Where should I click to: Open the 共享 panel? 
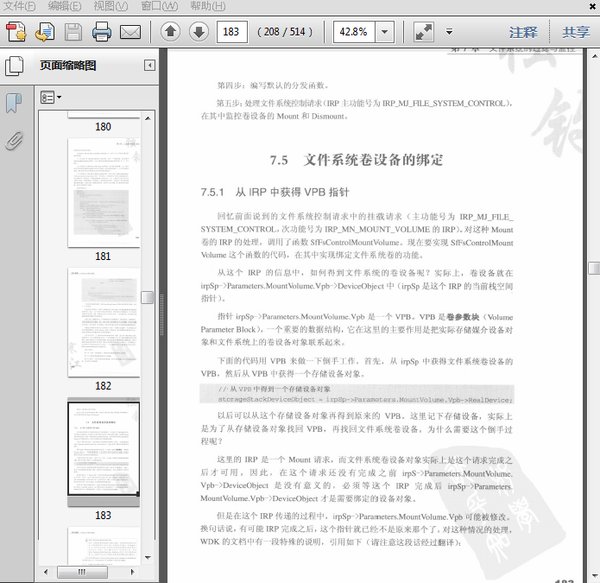pyautogui.click(x=576, y=32)
